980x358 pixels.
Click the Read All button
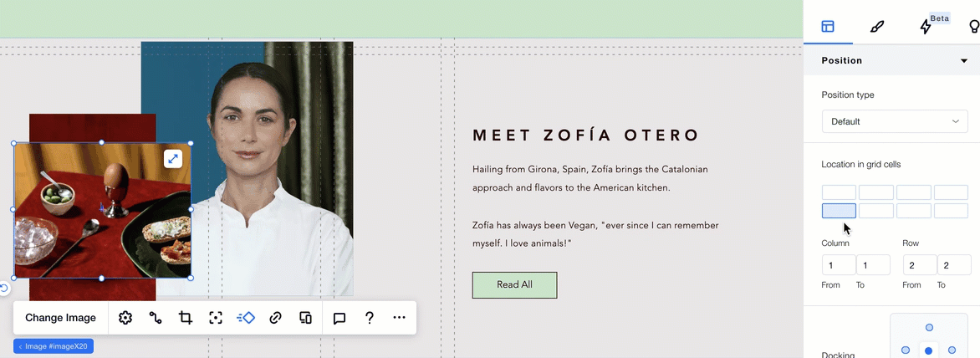pos(514,285)
